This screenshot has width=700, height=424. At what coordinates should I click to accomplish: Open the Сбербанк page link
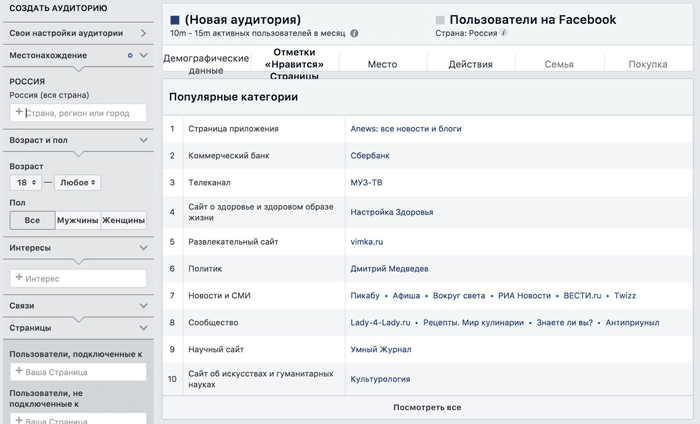coord(370,156)
